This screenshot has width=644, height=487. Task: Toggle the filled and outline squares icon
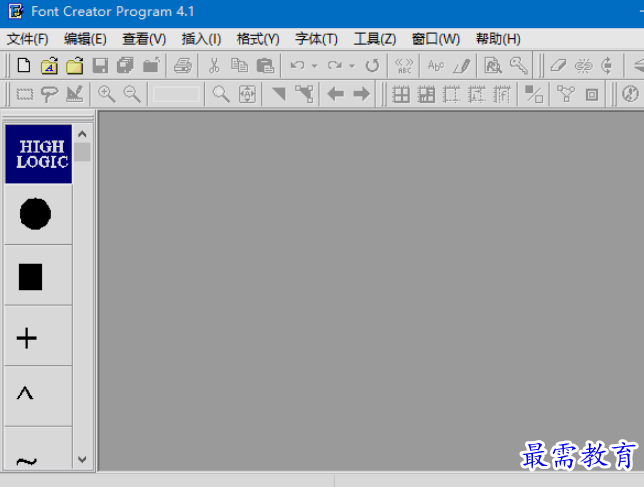pos(534,94)
